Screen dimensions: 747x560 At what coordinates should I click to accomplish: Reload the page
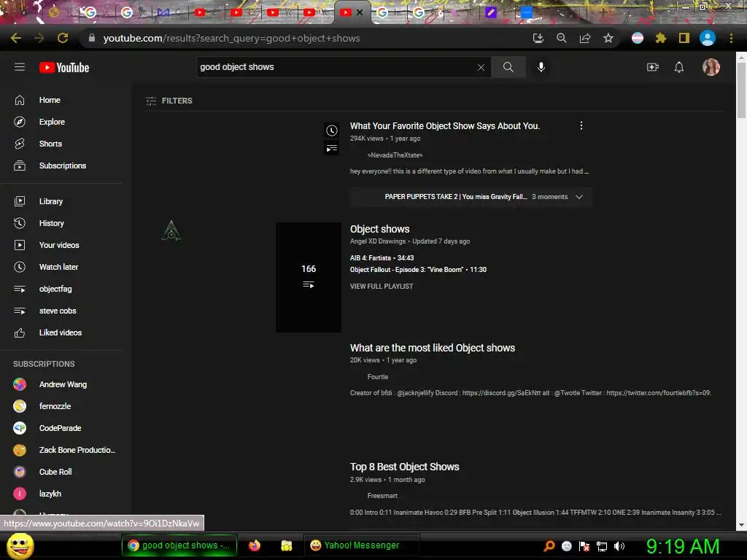(63, 38)
